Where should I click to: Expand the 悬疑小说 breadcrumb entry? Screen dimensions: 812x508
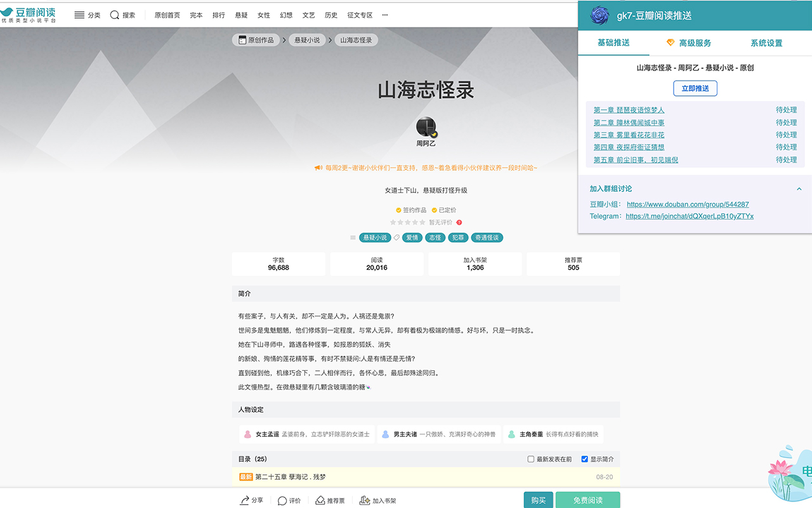coord(307,39)
